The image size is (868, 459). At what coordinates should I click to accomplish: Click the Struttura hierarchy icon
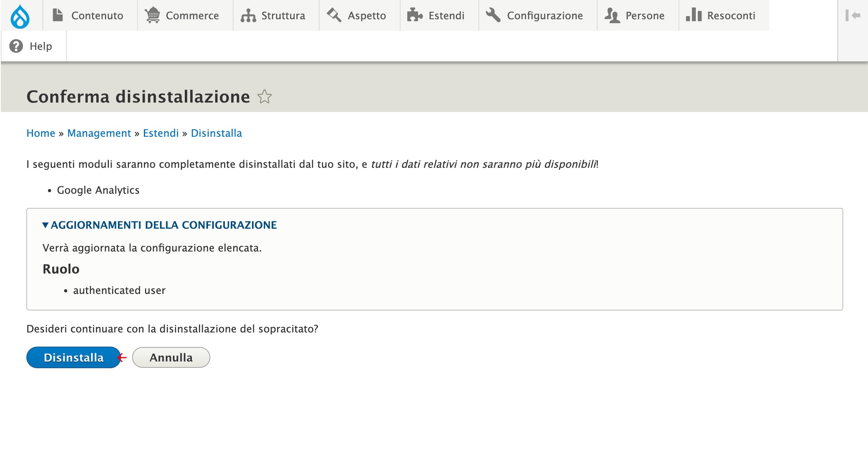pyautogui.click(x=248, y=15)
